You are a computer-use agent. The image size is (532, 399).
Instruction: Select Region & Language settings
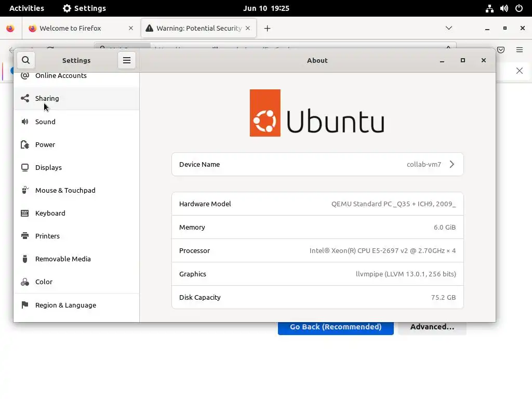[76, 305]
